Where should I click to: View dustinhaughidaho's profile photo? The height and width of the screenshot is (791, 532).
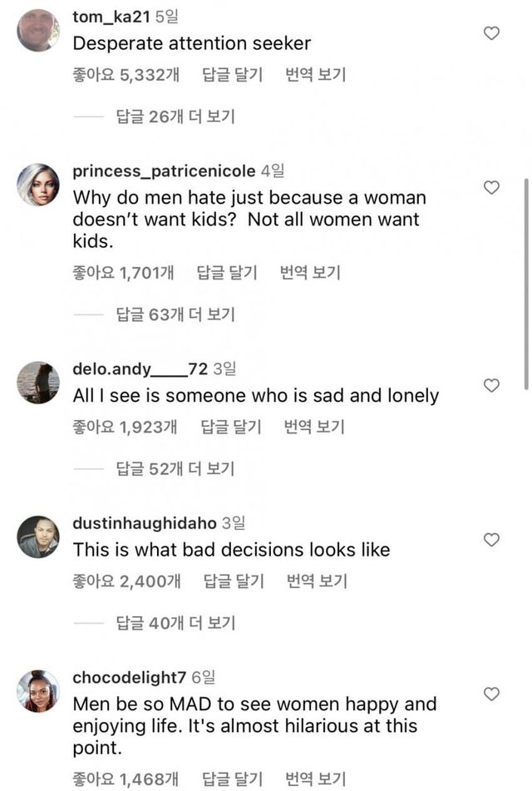click(38, 536)
